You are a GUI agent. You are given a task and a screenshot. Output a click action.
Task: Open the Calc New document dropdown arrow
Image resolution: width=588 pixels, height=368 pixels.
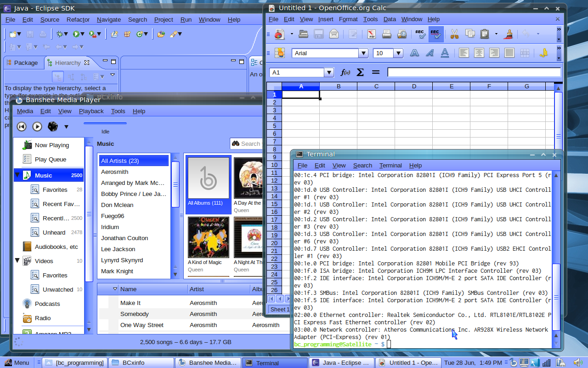292,34
